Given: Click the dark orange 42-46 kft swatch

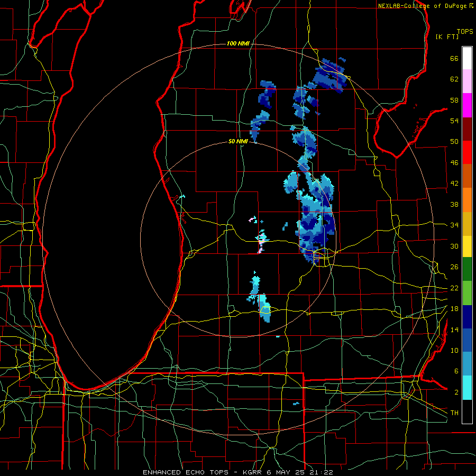Looking at the screenshot, I should [467, 176].
